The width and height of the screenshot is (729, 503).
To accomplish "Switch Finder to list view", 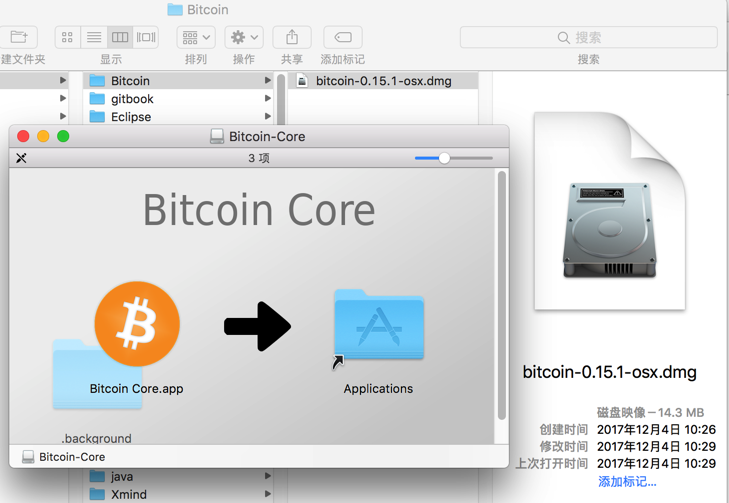I will click(x=94, y=37).
